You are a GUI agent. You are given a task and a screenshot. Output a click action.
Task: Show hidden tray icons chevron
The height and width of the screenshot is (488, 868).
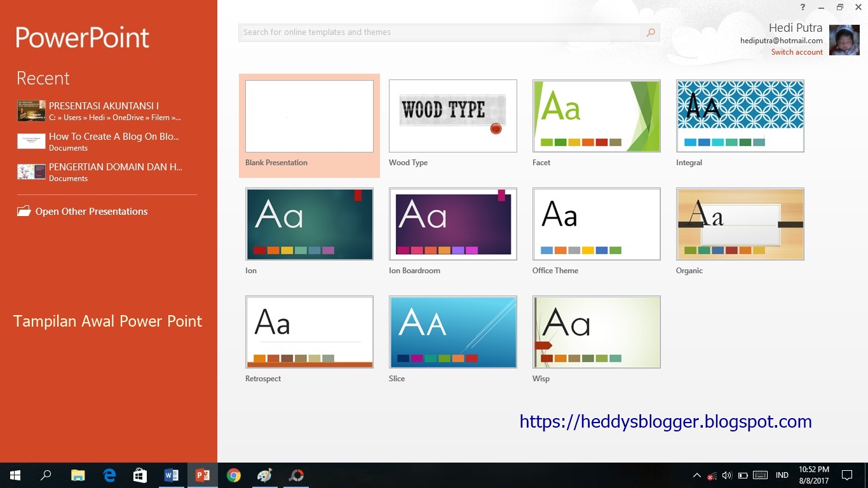point(696,475)
